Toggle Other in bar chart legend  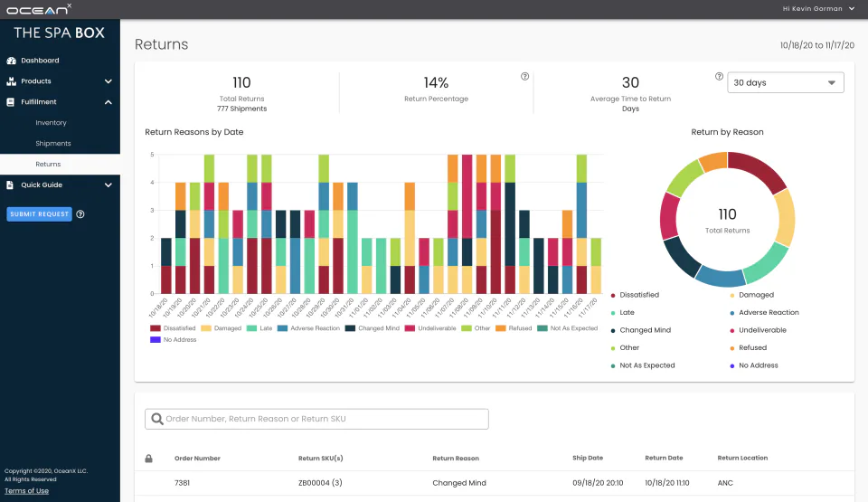tap(476, 328)
